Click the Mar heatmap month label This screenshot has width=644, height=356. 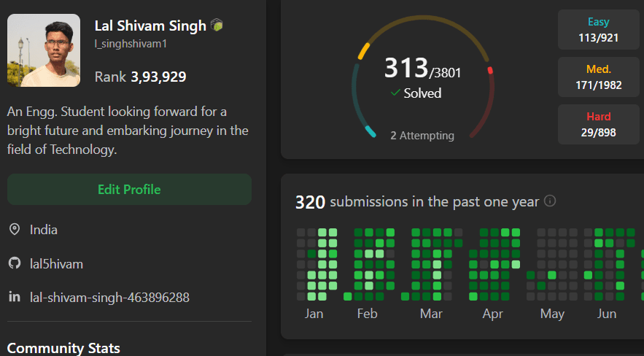click(431, 314)
